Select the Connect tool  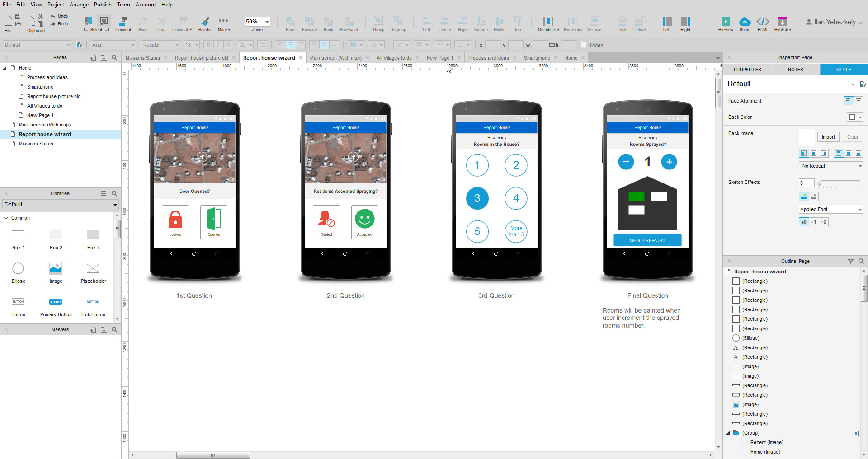coord(123,24)
